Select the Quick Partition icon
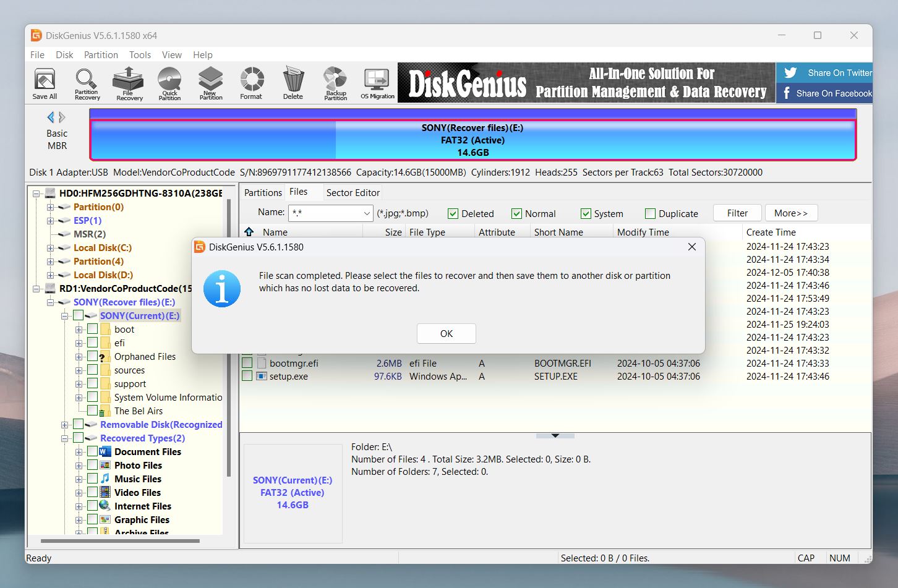The image size is (898, 588). (169, 83)
